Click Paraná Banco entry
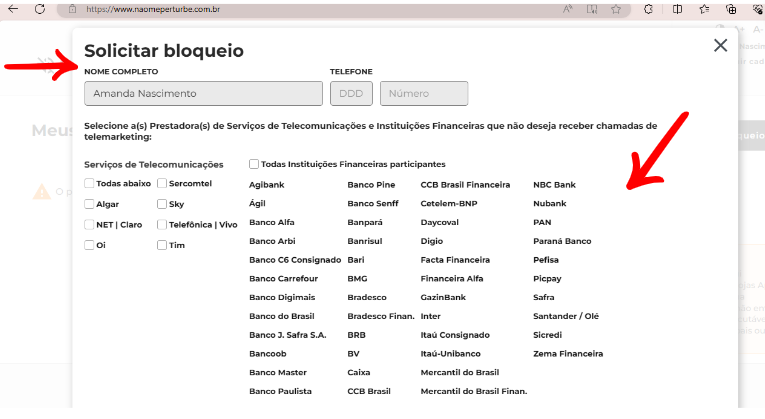This screenshot has height=419, width=765. click(562, 241)
